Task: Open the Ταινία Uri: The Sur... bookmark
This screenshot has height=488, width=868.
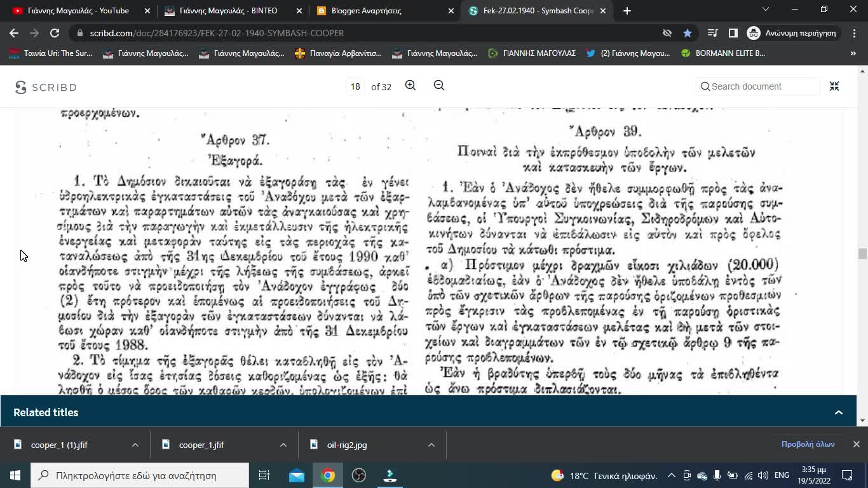Action: point(51,53)
